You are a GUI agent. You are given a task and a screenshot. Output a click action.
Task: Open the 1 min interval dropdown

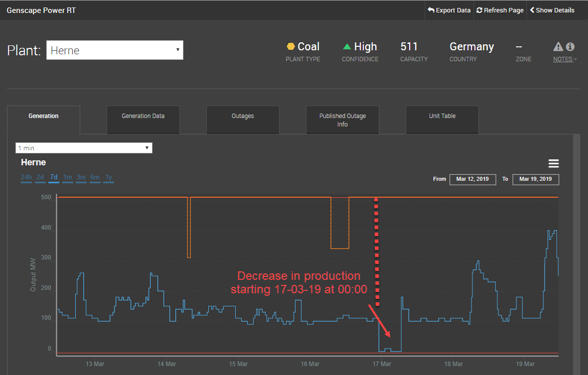[x=84, y=148]
